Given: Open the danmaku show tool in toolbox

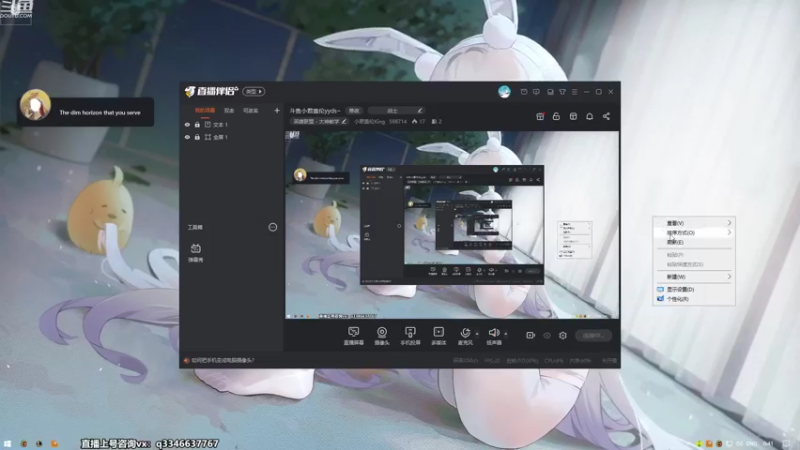Looking at the screenshot, I should tap(195, 253).
